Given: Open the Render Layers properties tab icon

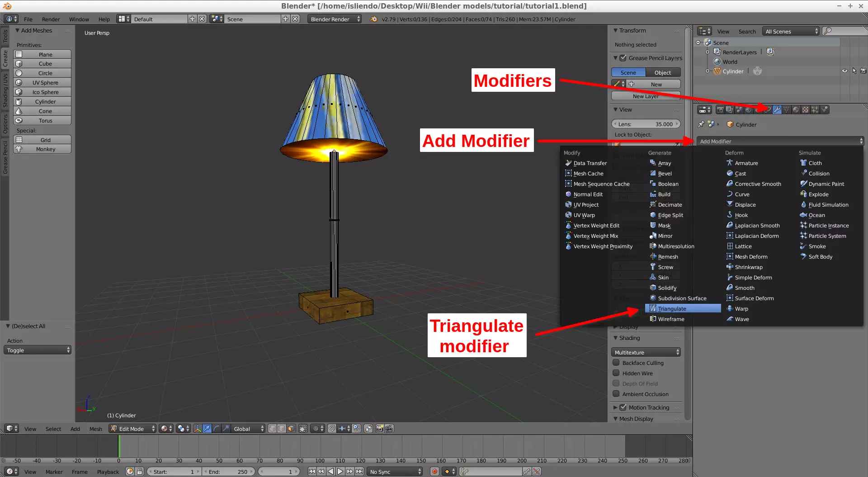Looking at the screenshot, I should click(730, 110).
